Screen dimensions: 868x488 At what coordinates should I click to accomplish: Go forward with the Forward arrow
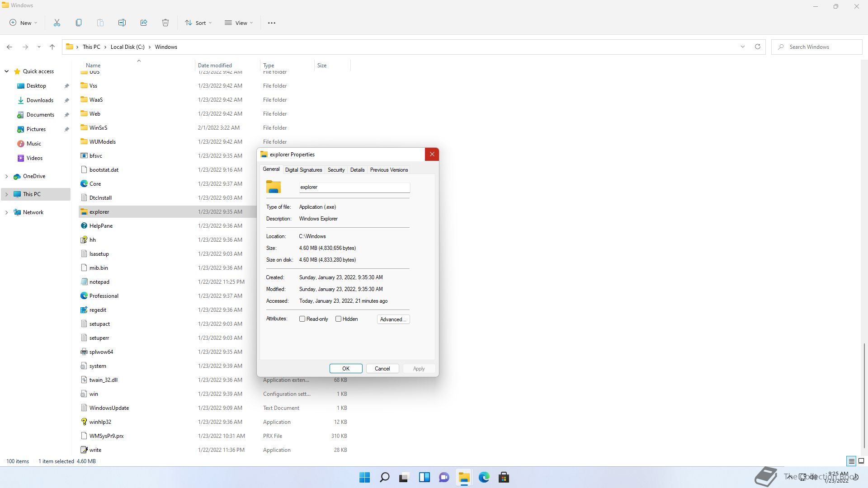coord(25,47)
